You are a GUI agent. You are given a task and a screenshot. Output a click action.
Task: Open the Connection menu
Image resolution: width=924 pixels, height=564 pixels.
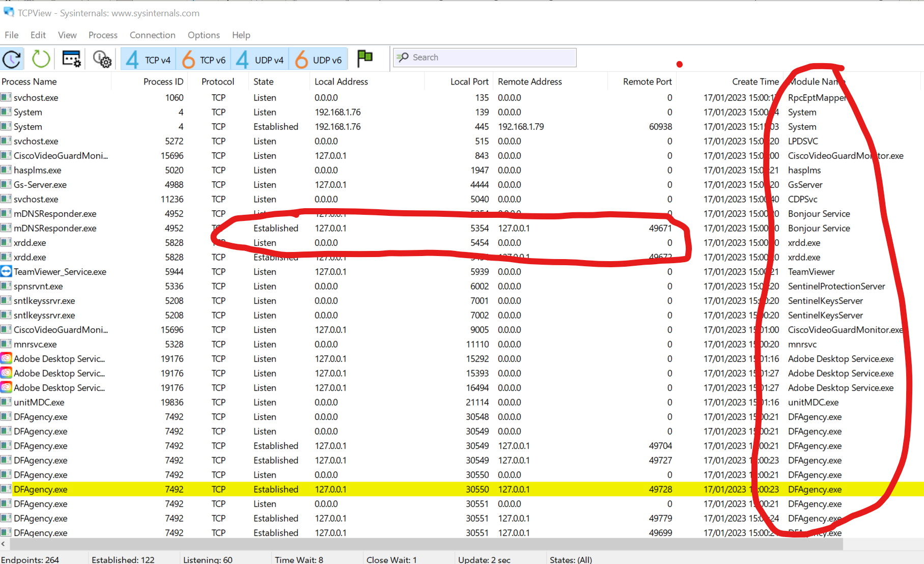152,35
